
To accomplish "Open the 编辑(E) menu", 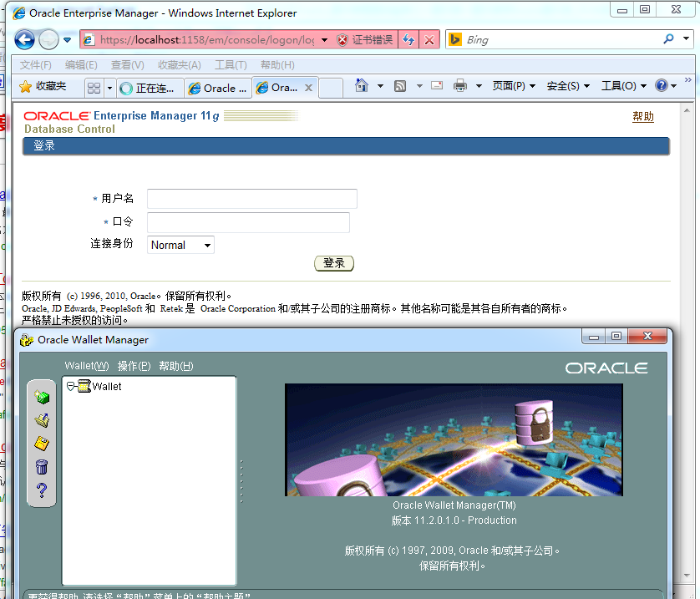I will [81, 65].
